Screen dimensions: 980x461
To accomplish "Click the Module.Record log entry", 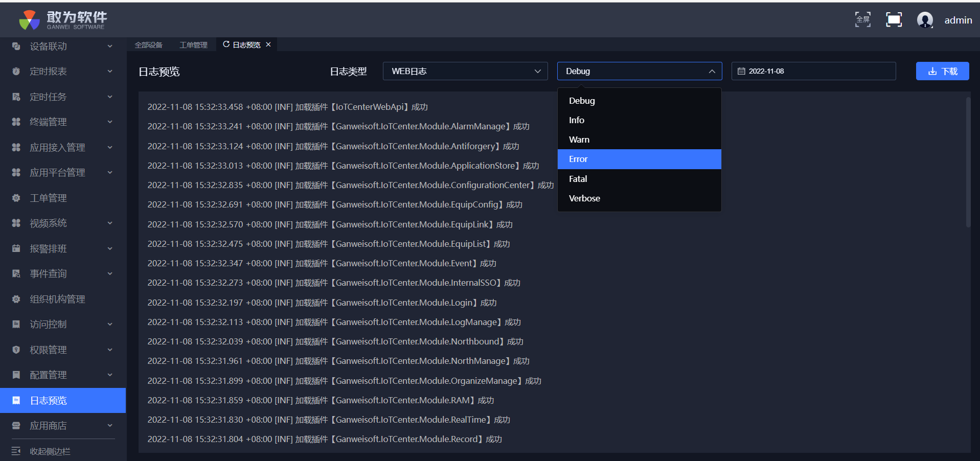I will click(x=325, y=439).
